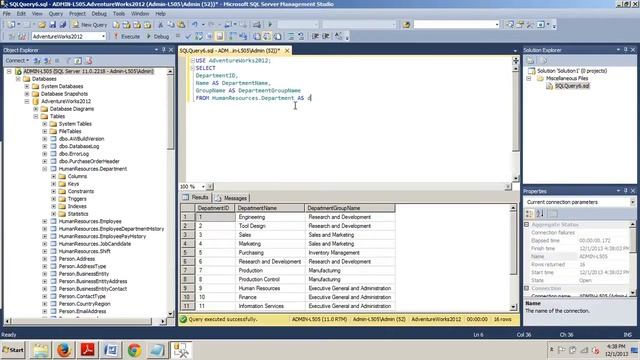Open the 100 % zoom dropdown in editor
Viewport: 640px width, 360px height.
[203, 187]
